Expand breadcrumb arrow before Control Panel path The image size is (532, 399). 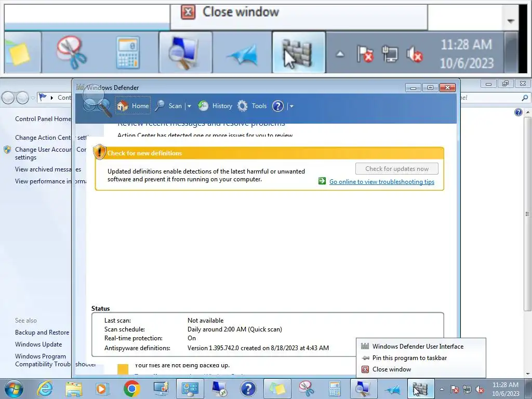[52, 98]
